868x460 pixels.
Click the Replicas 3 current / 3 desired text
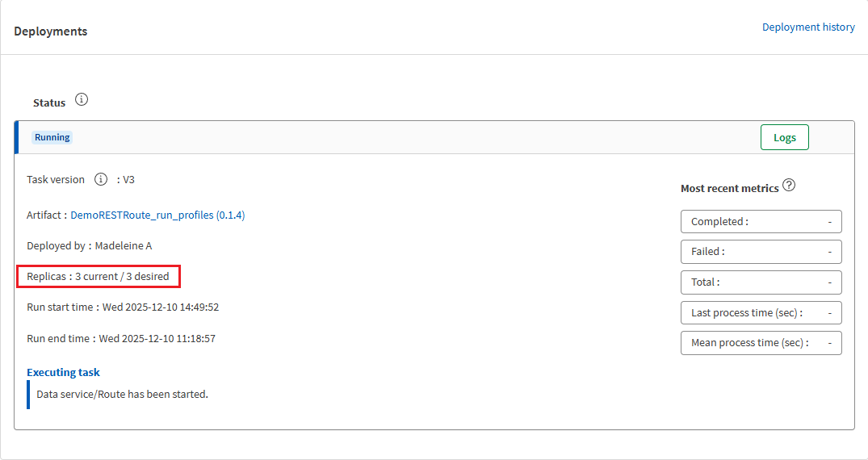pyautogui.click(x=99, y=277)
